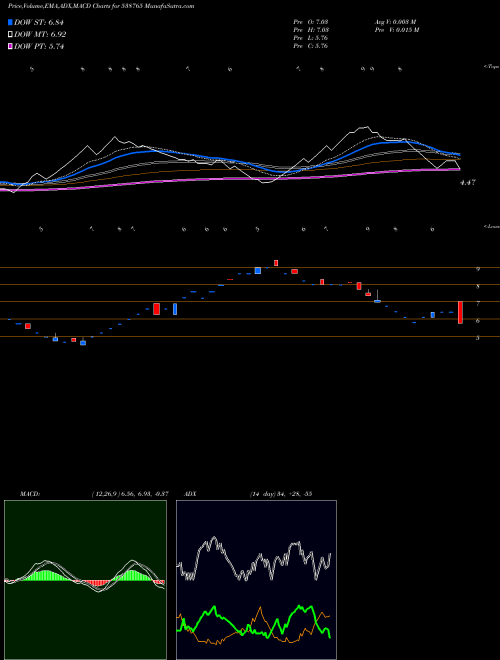This screenshot has height=660, width=500.
Task: Open the dark blue ADX indicator panel
Action: [256, 580]
